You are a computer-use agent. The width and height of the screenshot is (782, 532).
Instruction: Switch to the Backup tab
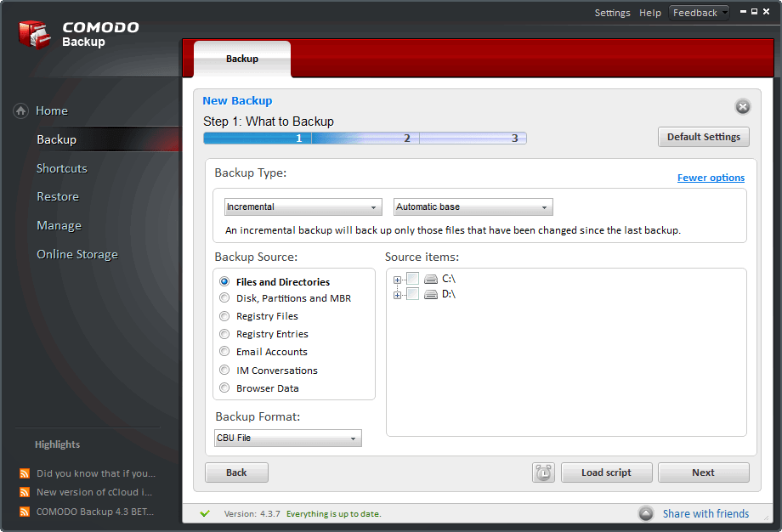[241, 58]
